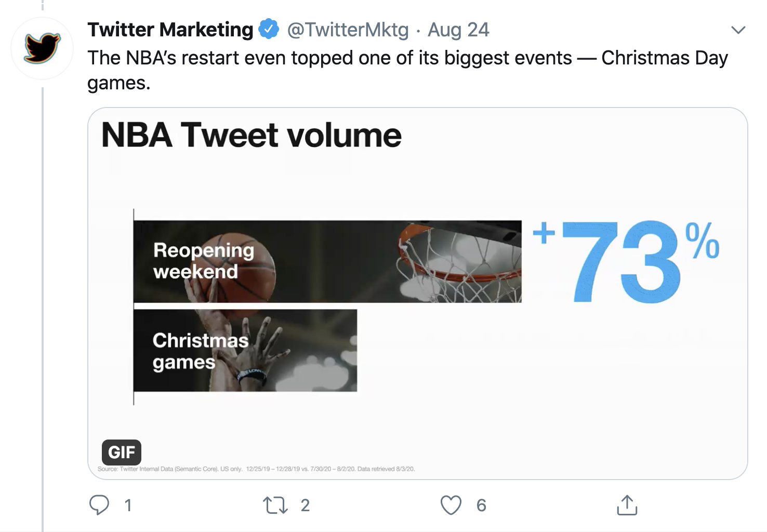Retweet using the retweet arrows icon
Image resolution: width=767 pixels, height=532 pixels.
click(x=275, y=505)
